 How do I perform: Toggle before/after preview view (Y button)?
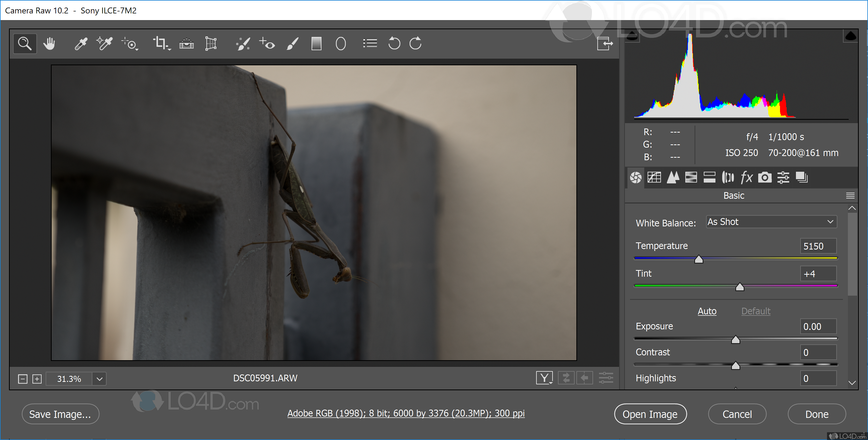(544, 378)
